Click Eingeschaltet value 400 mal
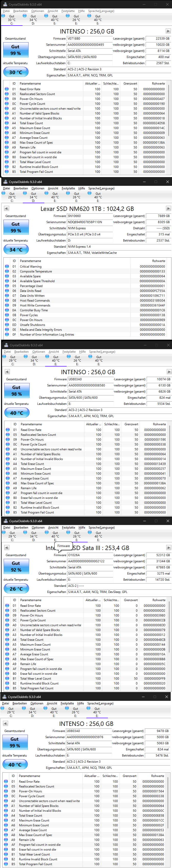172x868 pixels. click(158, 57)
